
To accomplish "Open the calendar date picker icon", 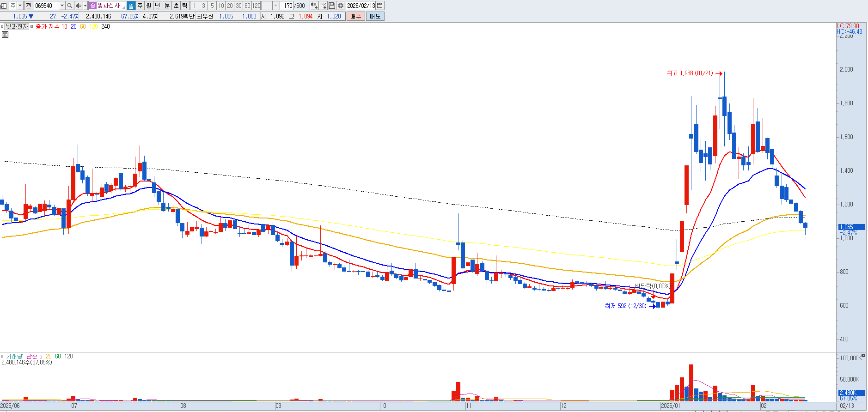I will point(380,6).
